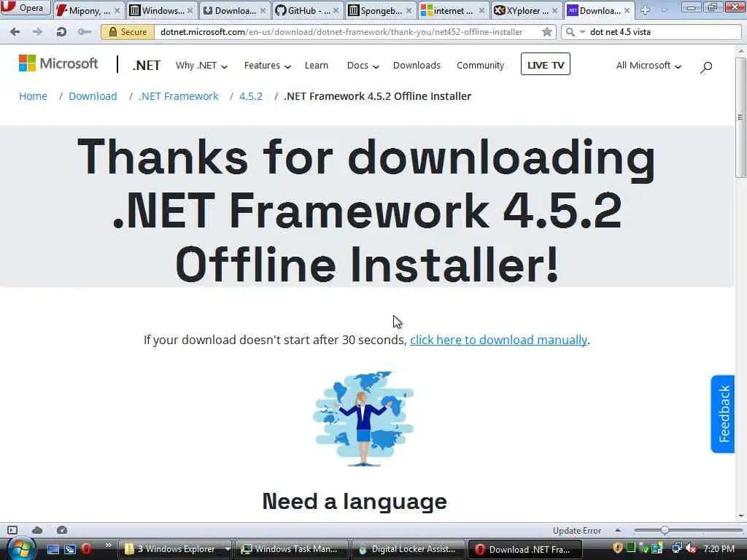The height and width of the screenshot is (560, 747).
Task: Expand the Docs menu
Action: [363, 65]
